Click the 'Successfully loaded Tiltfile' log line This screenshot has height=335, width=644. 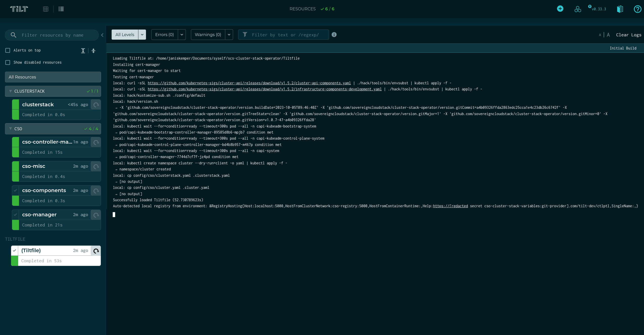coord(158,200)
